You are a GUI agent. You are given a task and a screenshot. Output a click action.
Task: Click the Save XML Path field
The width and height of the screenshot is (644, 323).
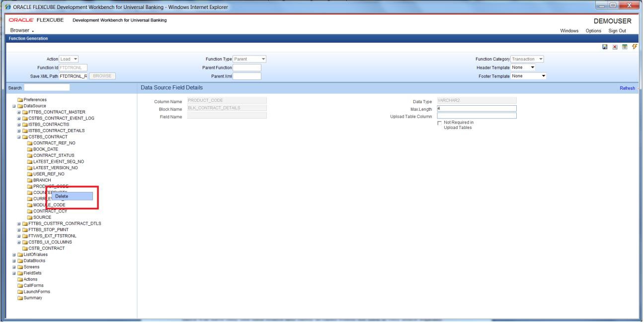pyautogui.click(x=73, y=76)
